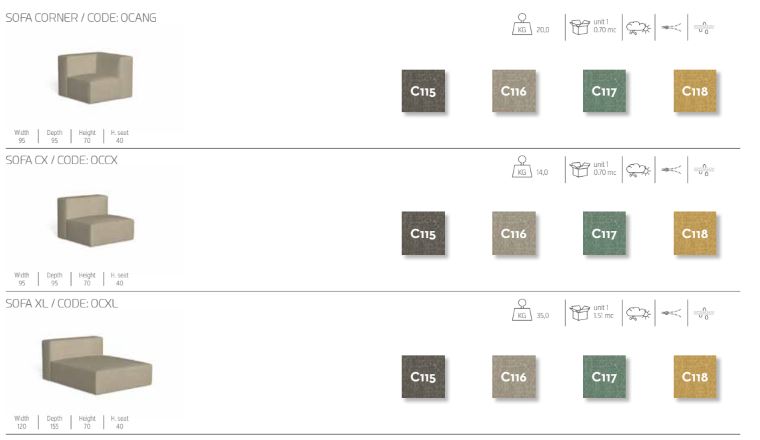Select the beige C116 swatch for Sofa CX

[x=514, y=233]
